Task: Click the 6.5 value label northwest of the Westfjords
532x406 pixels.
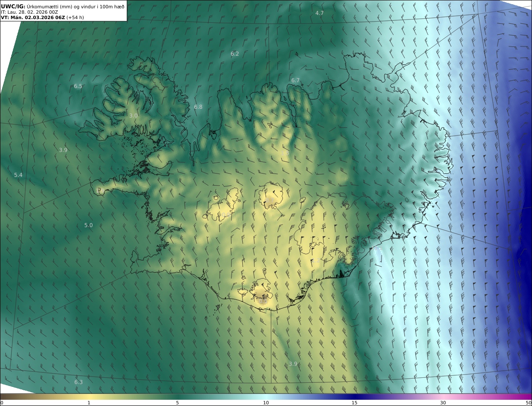Action: click(x=78, y=86)
